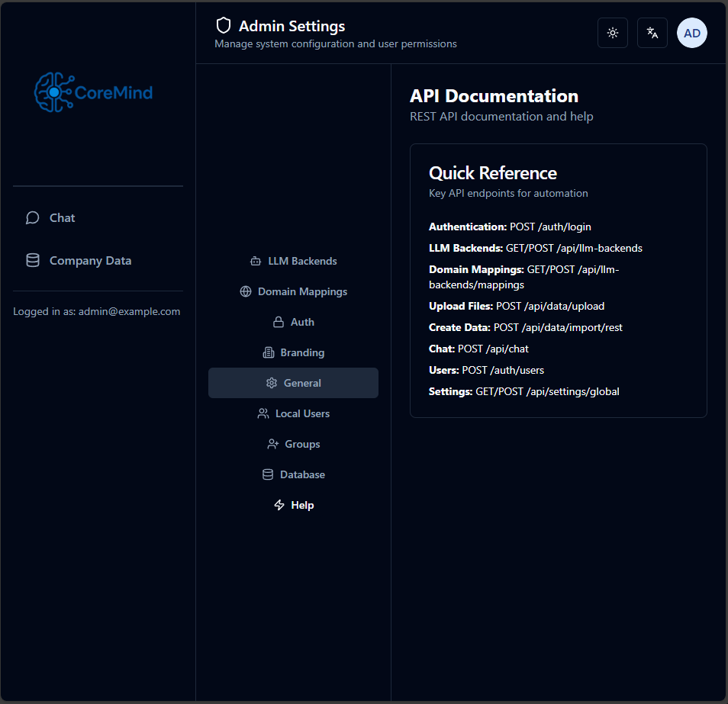Select the Help lightning bolt icon
The width and height of the screenshot is (728, 704).
278,504
